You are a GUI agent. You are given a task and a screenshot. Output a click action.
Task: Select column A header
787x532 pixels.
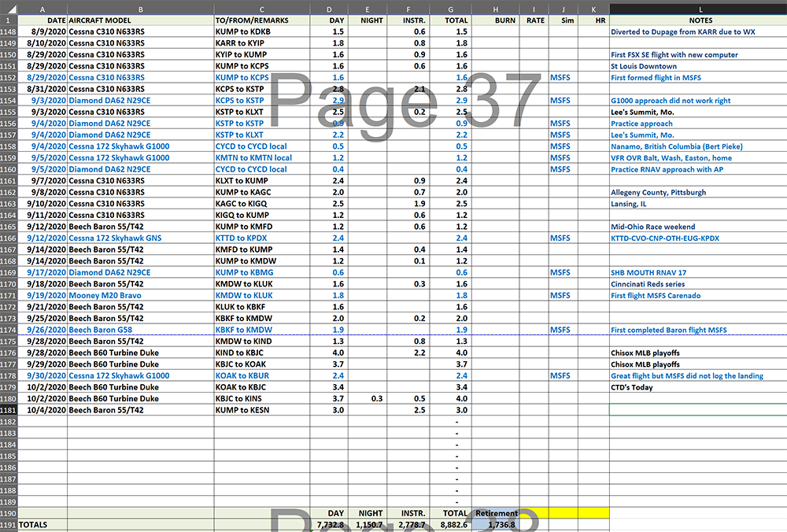coord(42,9)
